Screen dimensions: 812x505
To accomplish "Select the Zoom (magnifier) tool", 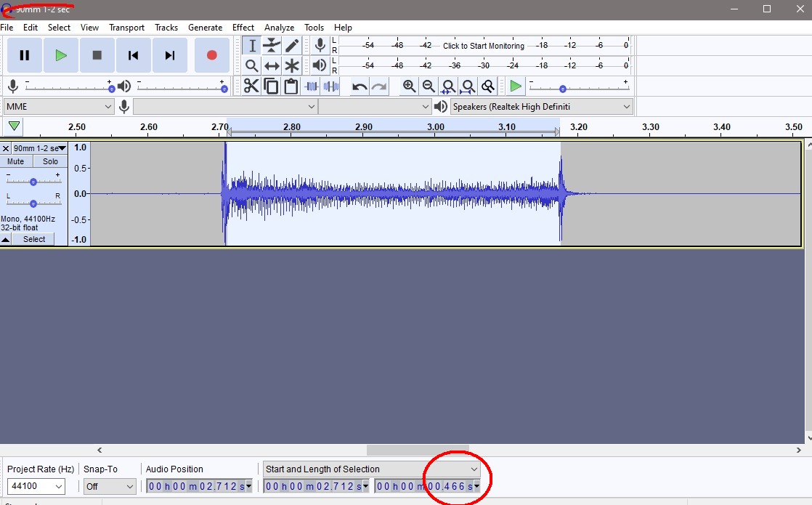I will pyautogui.click(x=252, y=66).
